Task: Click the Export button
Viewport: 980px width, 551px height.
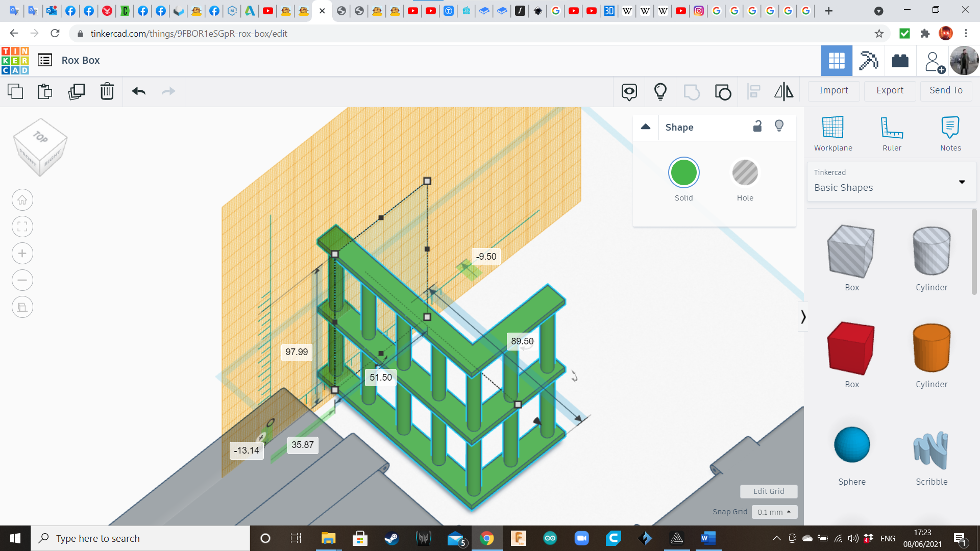Action: click(x=890, y=91)
